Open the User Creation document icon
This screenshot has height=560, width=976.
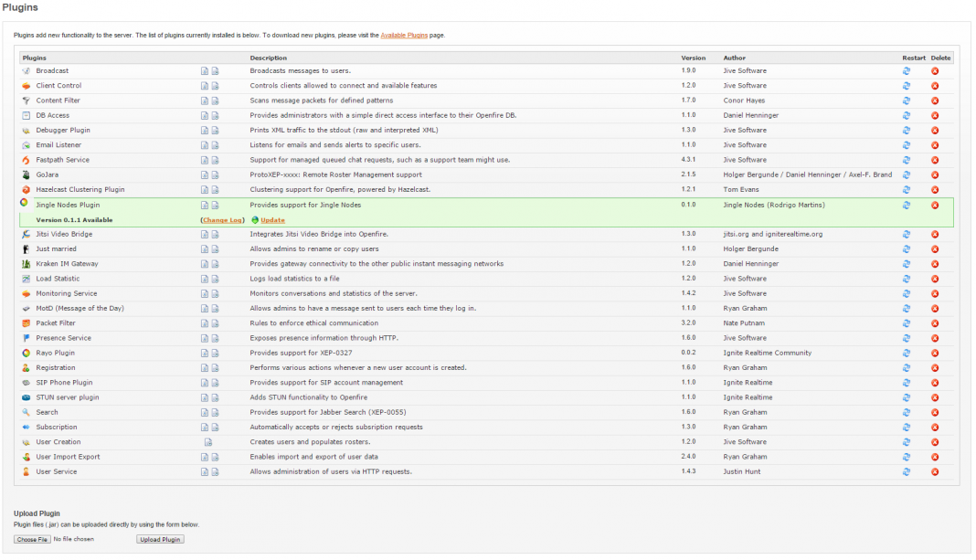point(207,442)
